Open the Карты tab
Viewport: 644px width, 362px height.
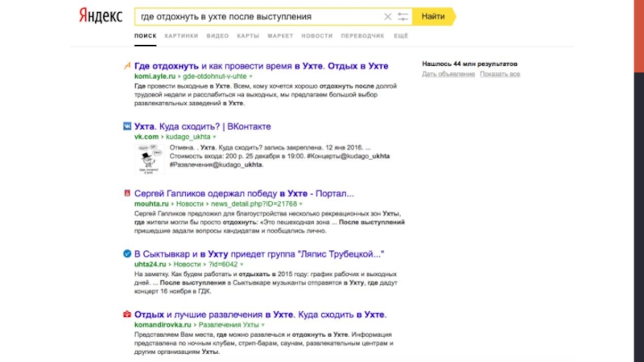(248, 36)
